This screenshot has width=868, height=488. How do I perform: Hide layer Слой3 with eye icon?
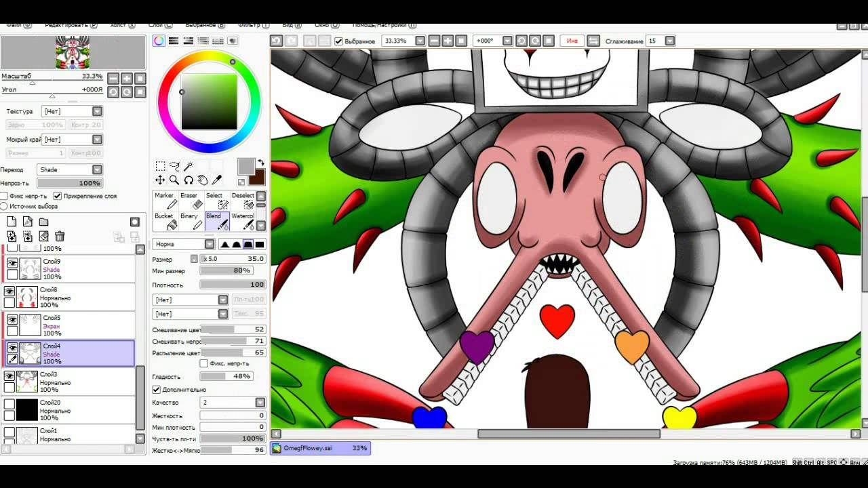pos(9,375)
